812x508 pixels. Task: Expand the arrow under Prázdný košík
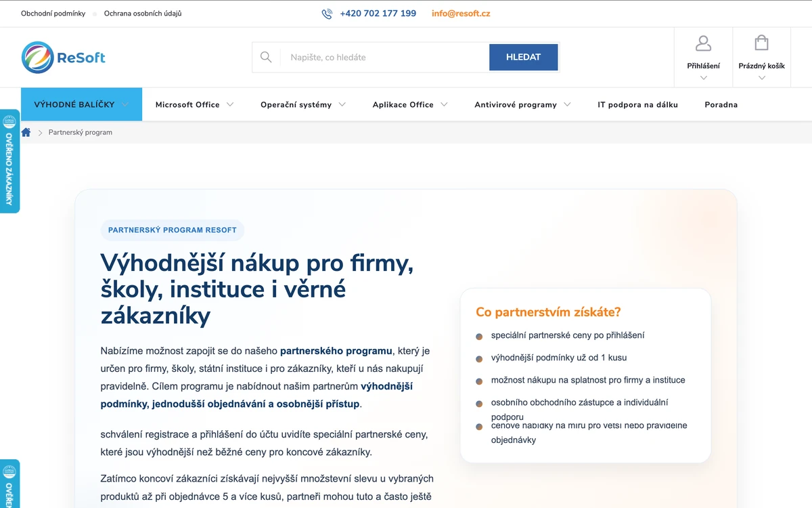(x=762, y=78)
